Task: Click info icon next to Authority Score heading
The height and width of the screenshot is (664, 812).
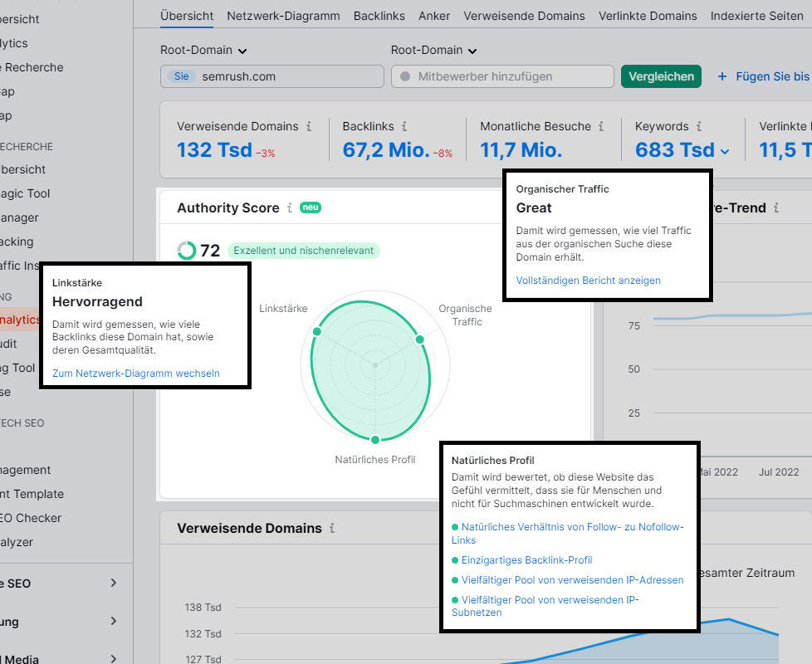Action: pyautogui.click(x=290, y=208)
